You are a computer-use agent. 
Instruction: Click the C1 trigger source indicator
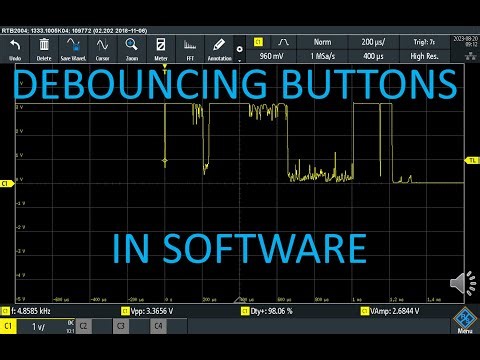pyautogui.click(x=258, y=42)
